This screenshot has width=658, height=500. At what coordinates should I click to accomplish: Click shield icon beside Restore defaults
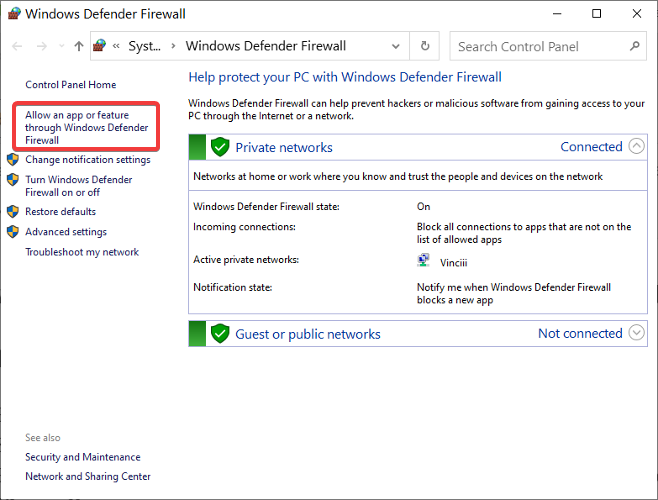pyautogui.click(x=13, y=212)
